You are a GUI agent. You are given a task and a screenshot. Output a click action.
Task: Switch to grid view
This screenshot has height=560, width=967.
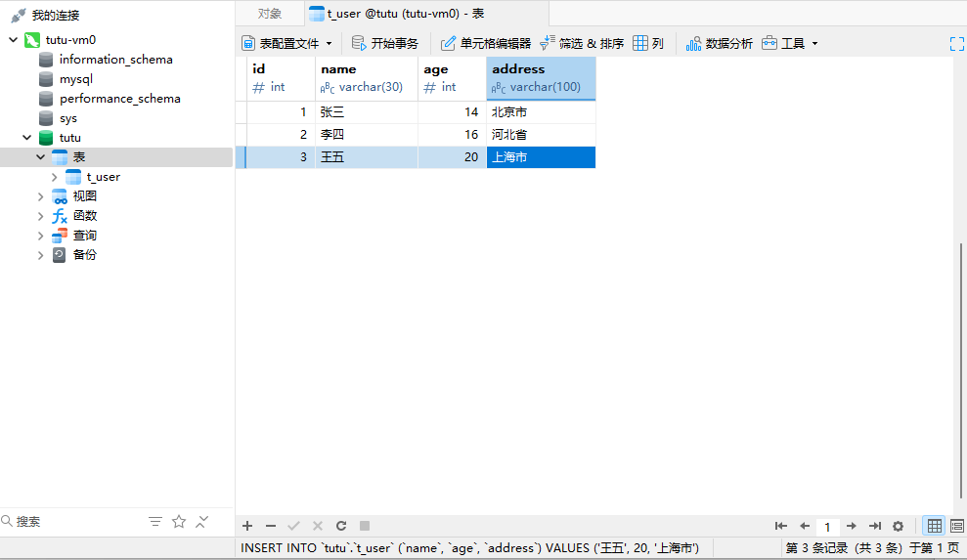[x=935, y=526]
